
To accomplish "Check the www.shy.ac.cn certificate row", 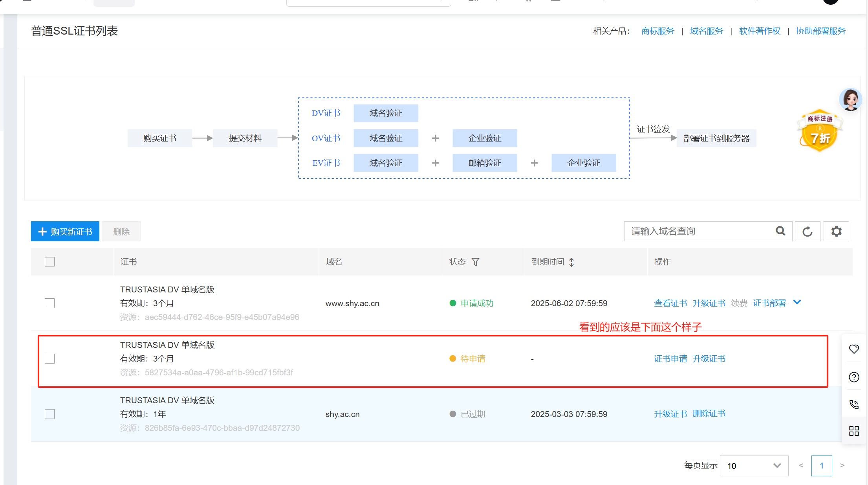I will (50, 303).
